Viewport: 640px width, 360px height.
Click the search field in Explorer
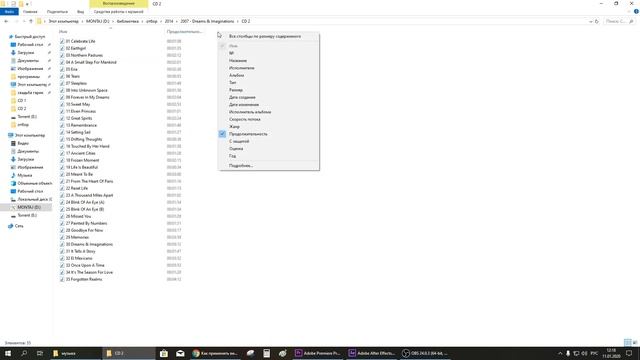(x=619, y=21)
